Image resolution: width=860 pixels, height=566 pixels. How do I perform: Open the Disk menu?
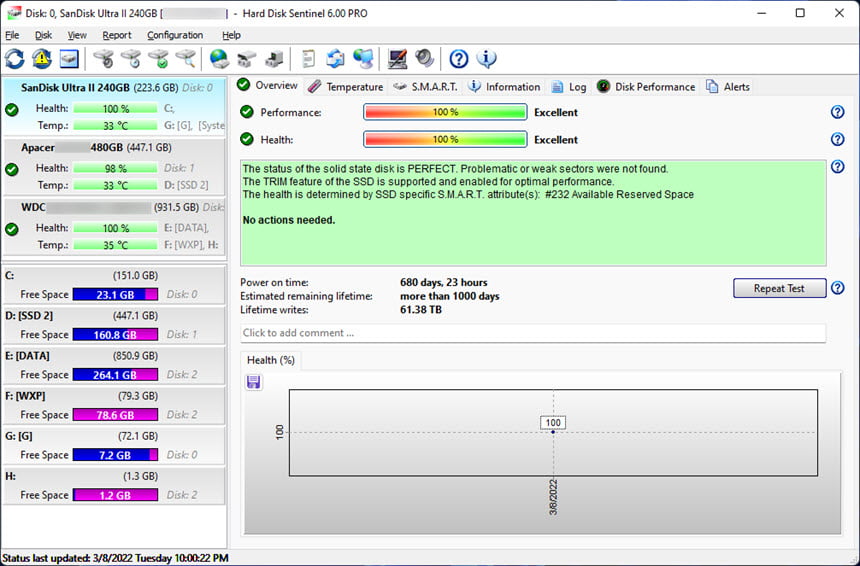click(43, 35)
